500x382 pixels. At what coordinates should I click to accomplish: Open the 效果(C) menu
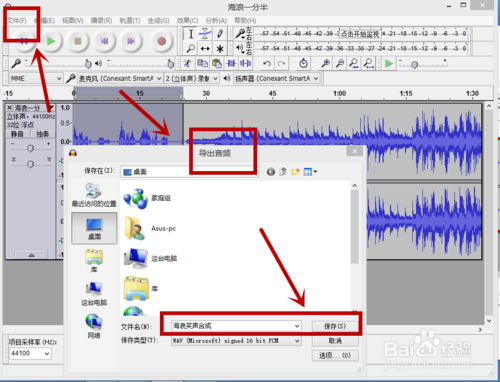click(187, 21)
